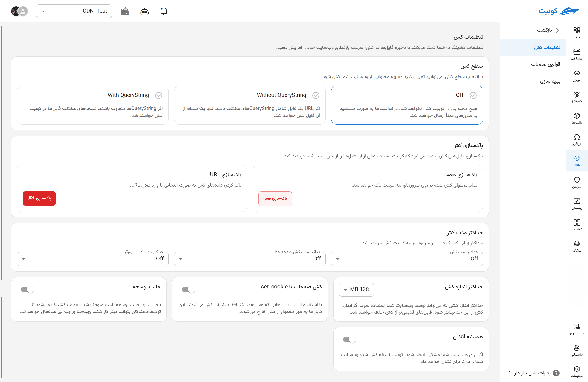Image resolution: width=588 pixels, height=382 pixels.
Task: Open the CDN-Test project dropdown
Action: tap(74, 11)
